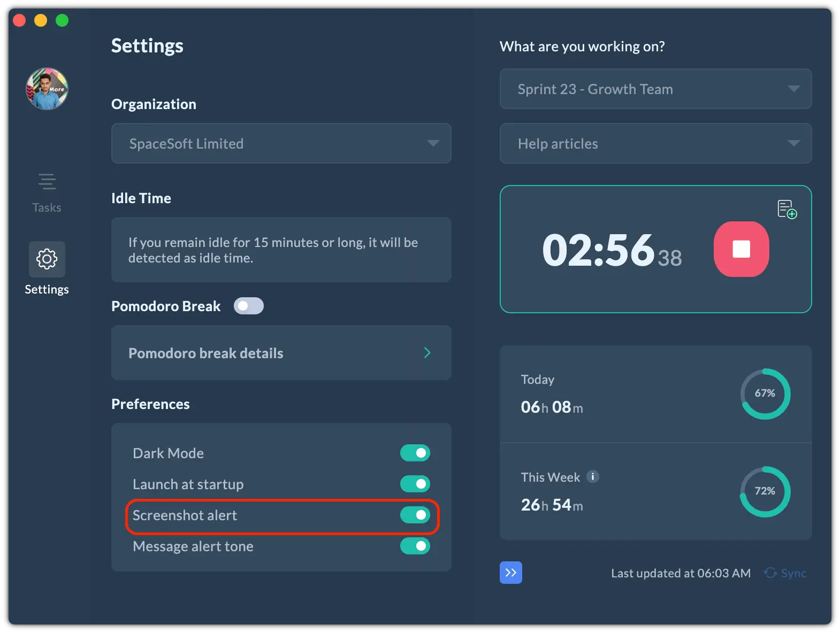Viewport: 840px width, 633px height.
Task: Click the This Week info icon
Action: point(593,476)
